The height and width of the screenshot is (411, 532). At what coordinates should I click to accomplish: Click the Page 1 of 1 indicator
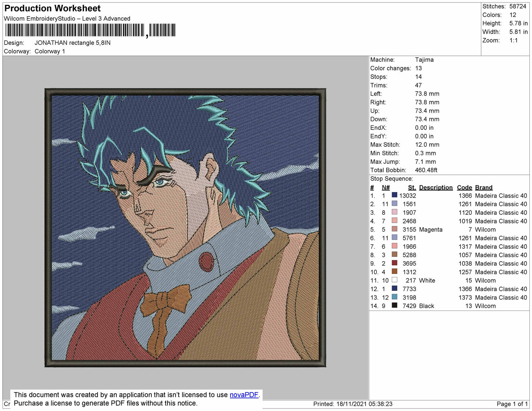coord(512,404)
